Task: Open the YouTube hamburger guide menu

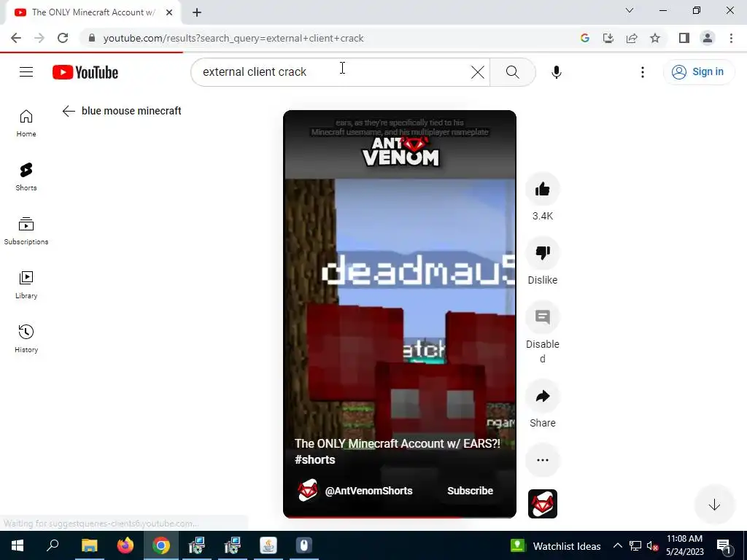Action: 26,72
